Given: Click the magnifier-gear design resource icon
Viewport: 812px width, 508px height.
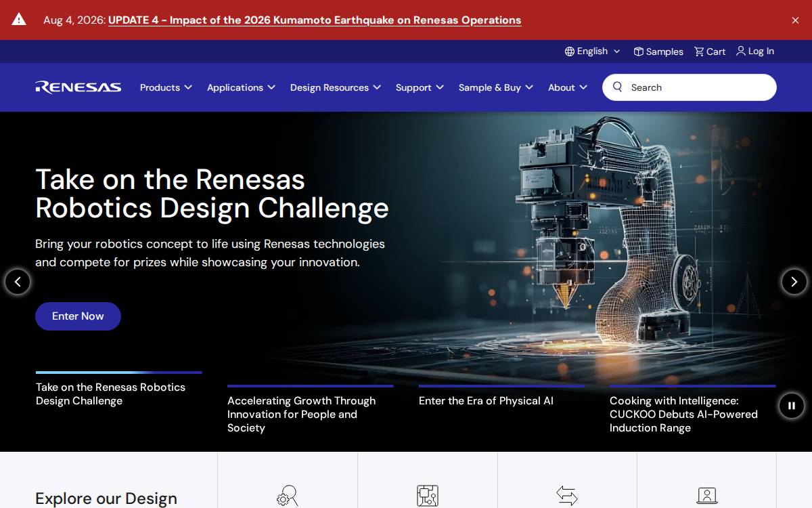Looking at the screenshot, I should (288, 496).
